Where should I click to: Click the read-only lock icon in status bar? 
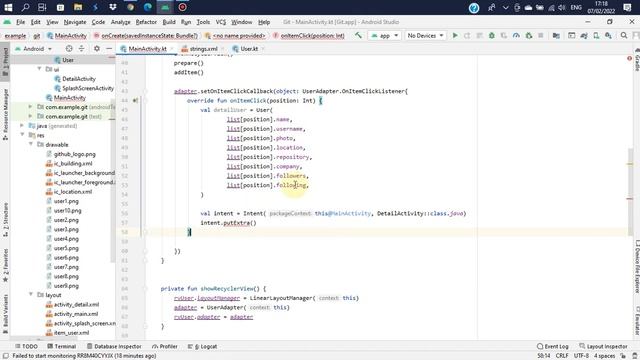coord(624,356)
